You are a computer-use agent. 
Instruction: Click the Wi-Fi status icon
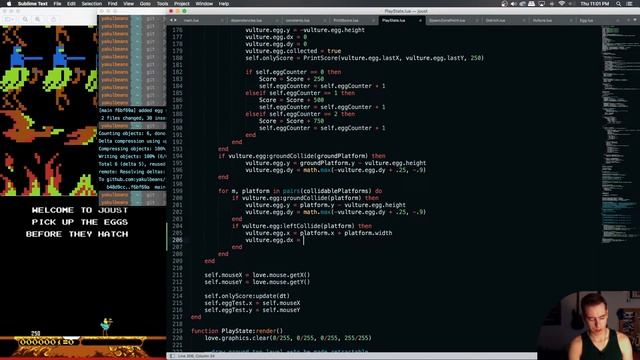pyautogui.click(x=562, y=4)
